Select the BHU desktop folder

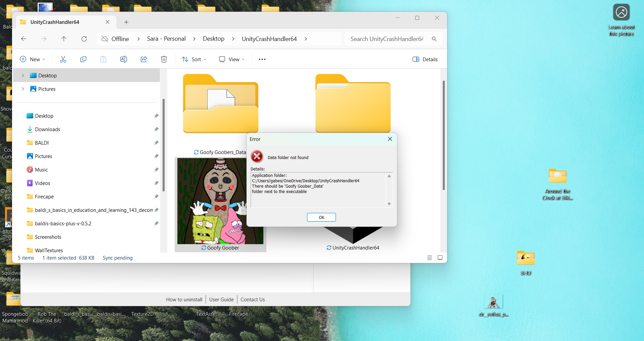coord(526,263)
